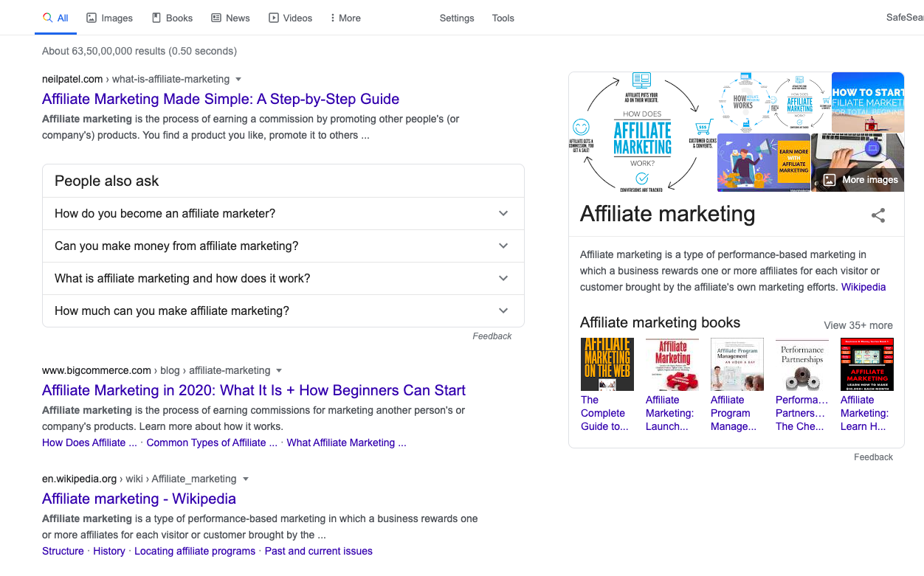Open "Affiliate Marketing Made Simple" result
The width and height of the screenshot is (924, 576).
point(220,99)
